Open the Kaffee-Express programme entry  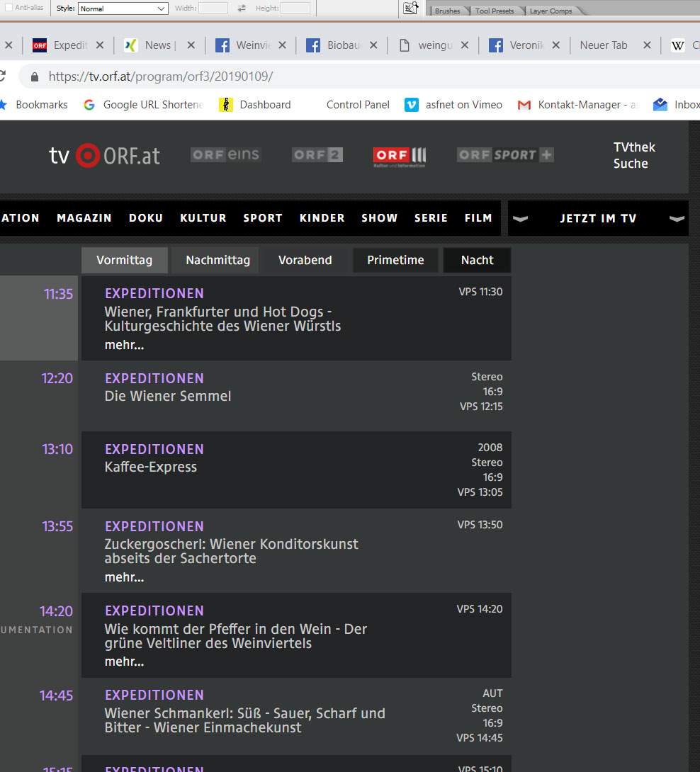151,467
